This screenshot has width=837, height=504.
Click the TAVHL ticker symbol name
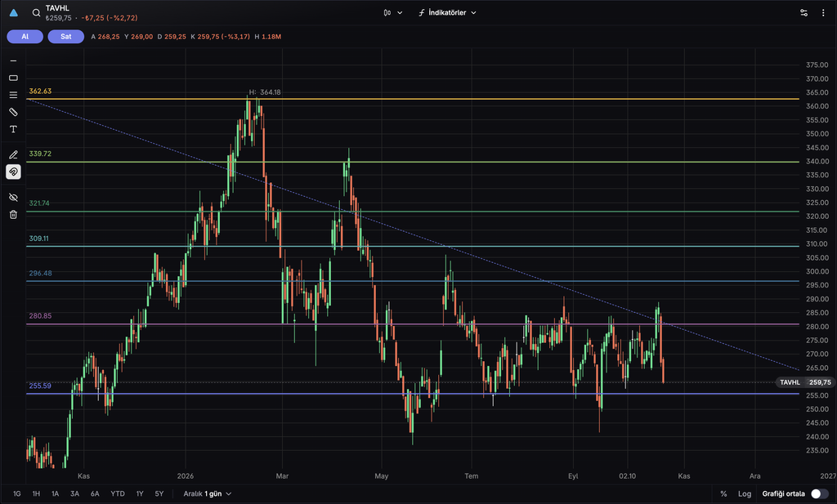57,8
